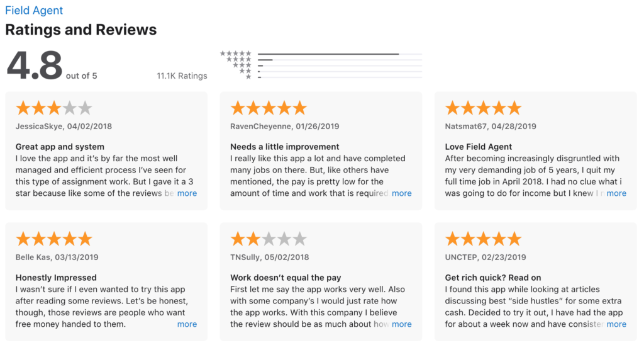Select the 'Work doesn't equal the pay' title
644x345 pixels.
pos(286,278)
